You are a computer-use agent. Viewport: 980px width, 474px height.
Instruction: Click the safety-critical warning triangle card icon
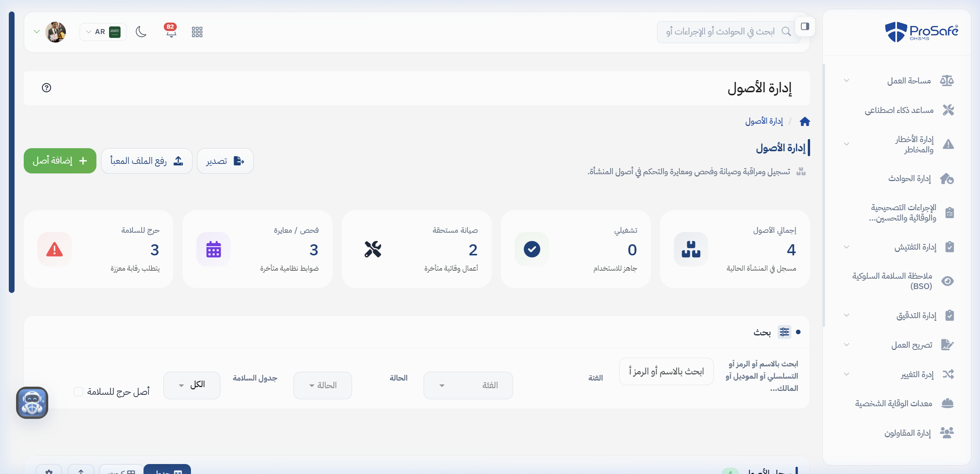point(55,249)
